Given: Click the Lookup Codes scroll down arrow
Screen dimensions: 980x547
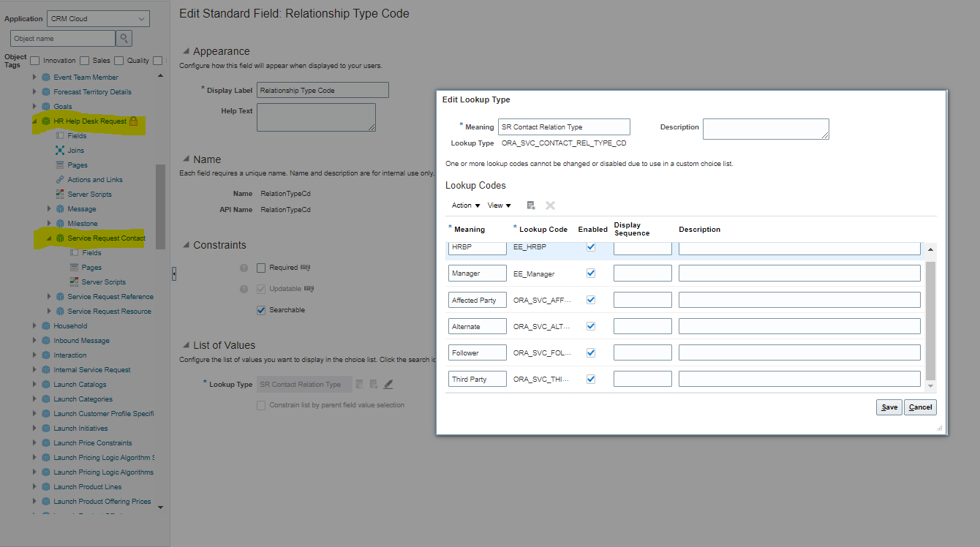Looking at the screenshot, I should [931, 386].
